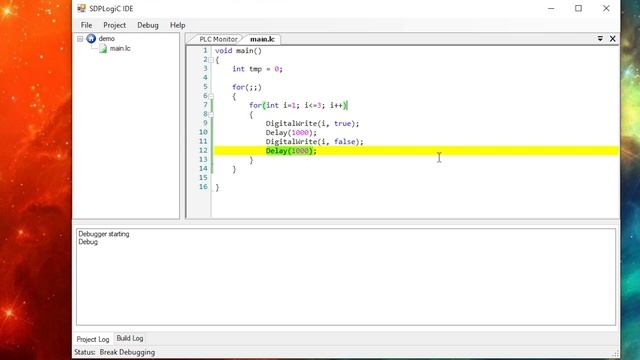
Task: Click the 'Debugger starting' log entry
Action: (104, 234)
